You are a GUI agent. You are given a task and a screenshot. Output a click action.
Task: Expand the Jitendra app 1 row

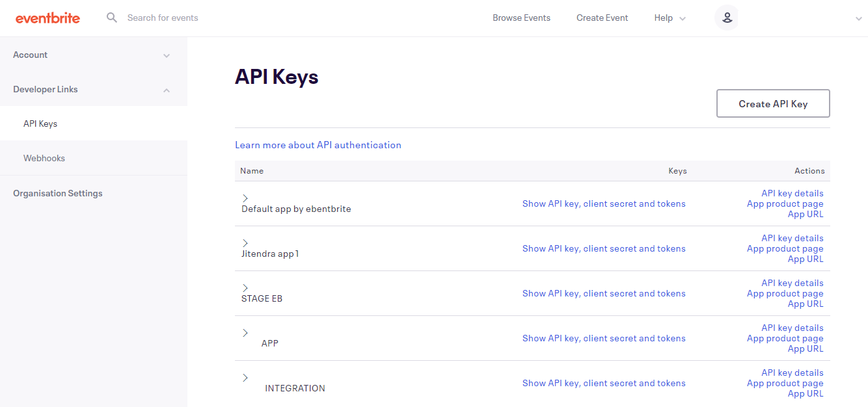pos(245,243)
